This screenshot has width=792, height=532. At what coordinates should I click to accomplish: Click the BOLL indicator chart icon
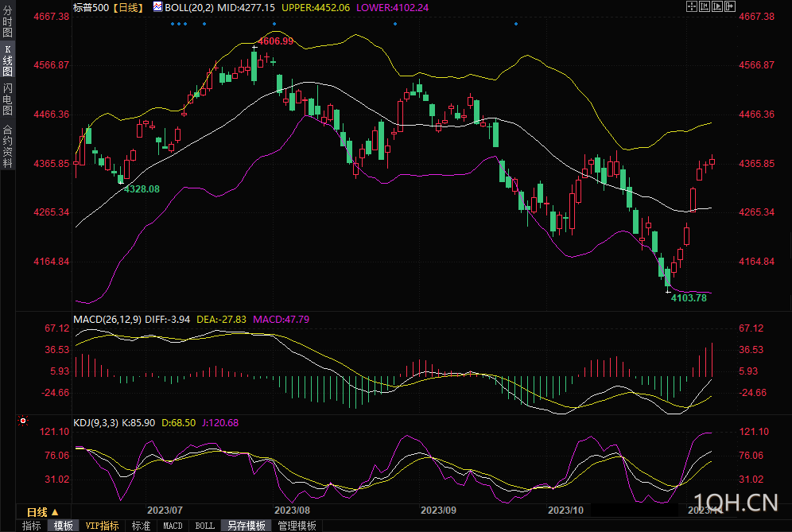click(158, 7)
